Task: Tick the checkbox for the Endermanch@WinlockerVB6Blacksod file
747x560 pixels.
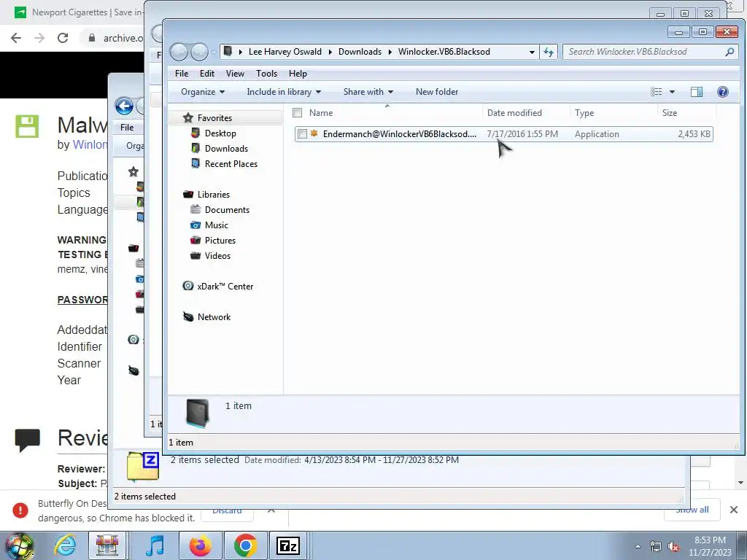Action: 302,134
